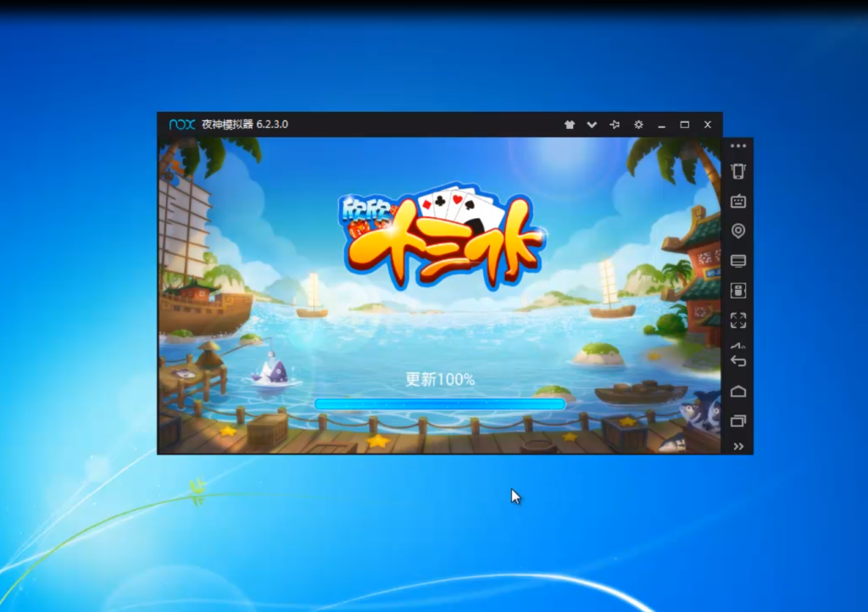Click the Android back arrow button

pos(738,361)
